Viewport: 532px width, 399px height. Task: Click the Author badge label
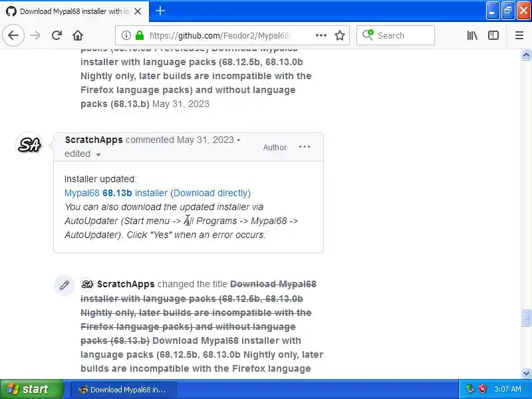[x=275, y=147]
